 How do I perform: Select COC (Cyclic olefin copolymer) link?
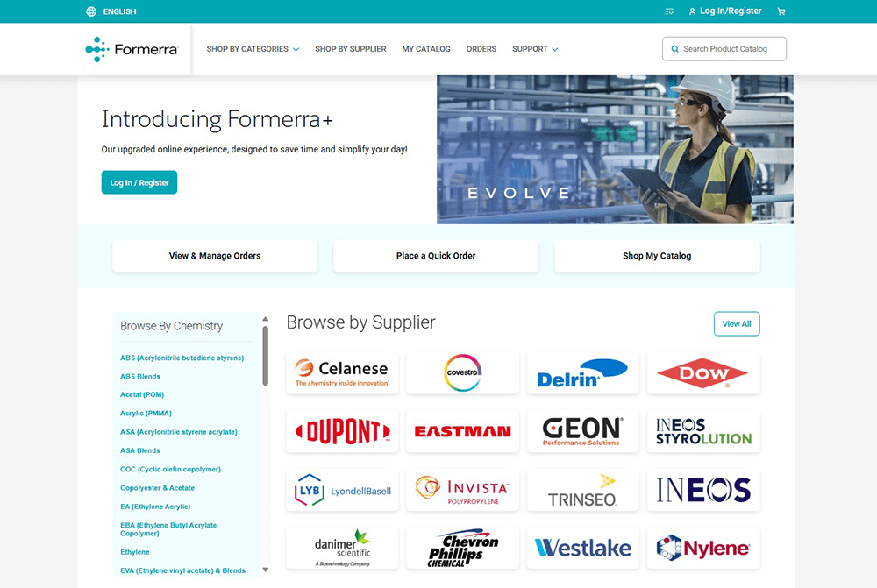coord(171,470)
